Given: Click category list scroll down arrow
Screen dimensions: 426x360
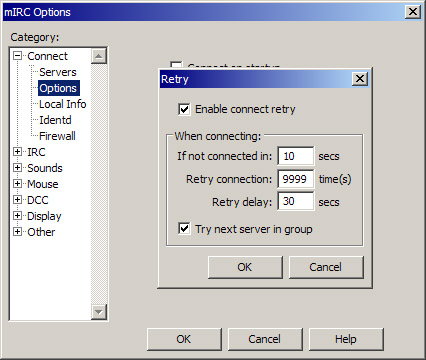Looking at the screenshot, I should pyautogui.click(x=99, y=312).
